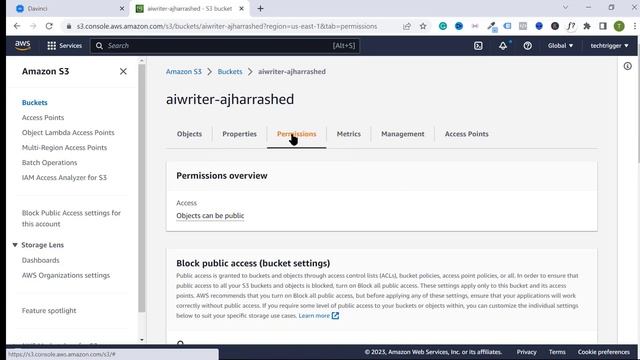Open Cookie preferences in footer
Screen dimensions: 640x360
(604, 352)
